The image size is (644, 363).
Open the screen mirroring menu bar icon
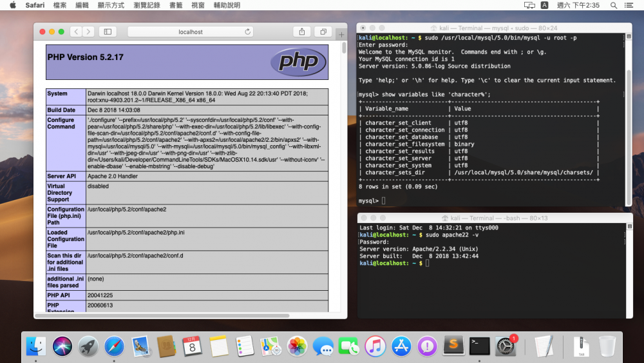pos(529,5)
